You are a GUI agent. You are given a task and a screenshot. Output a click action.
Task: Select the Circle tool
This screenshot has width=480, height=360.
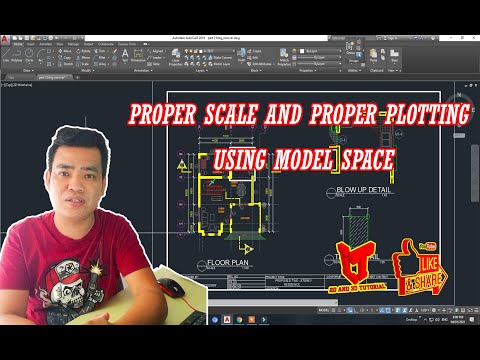click(29, 56)
